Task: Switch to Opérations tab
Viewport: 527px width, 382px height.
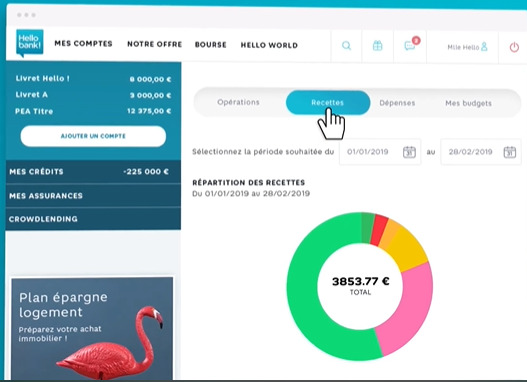Action: 238,102
